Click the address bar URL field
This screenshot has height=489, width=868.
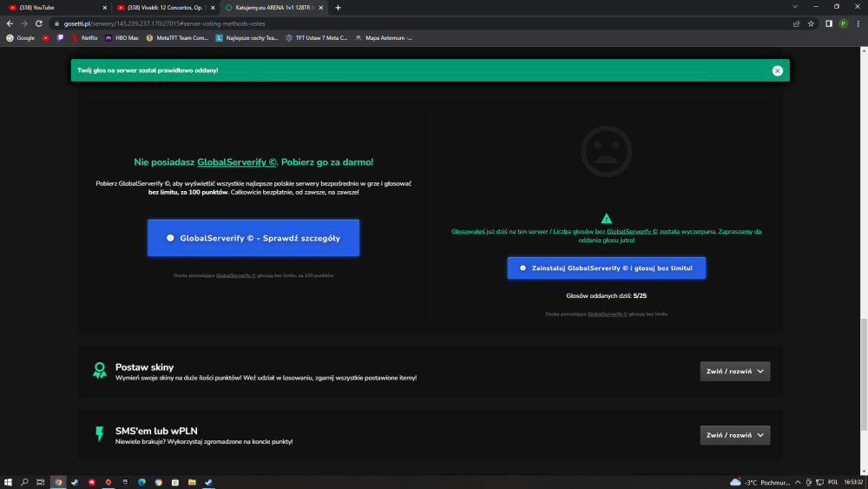click(421, 23)
